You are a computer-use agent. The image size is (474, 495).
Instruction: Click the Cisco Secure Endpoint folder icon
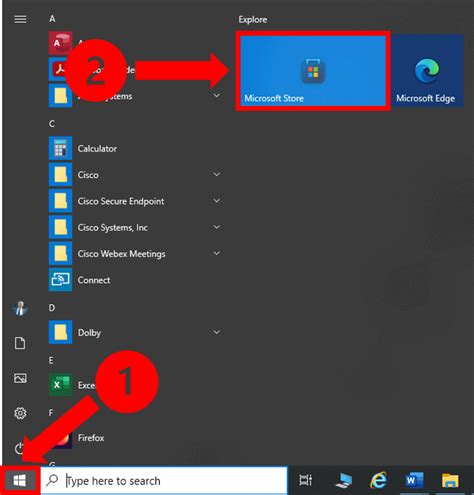(60, 201)
